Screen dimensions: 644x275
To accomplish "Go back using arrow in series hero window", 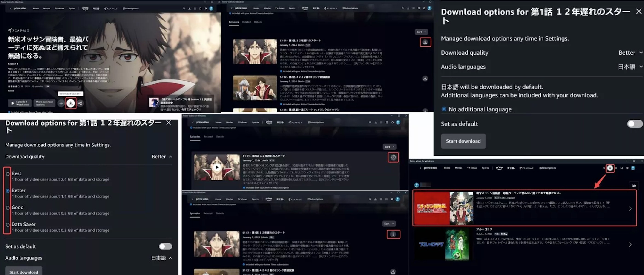I will click(x=11, y=9).
